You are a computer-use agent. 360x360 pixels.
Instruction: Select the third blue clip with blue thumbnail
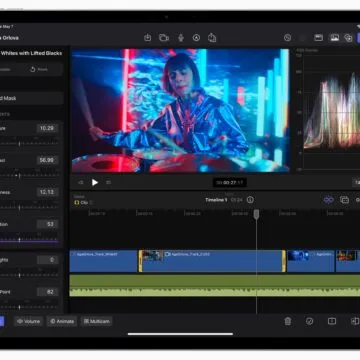[311, 261]
